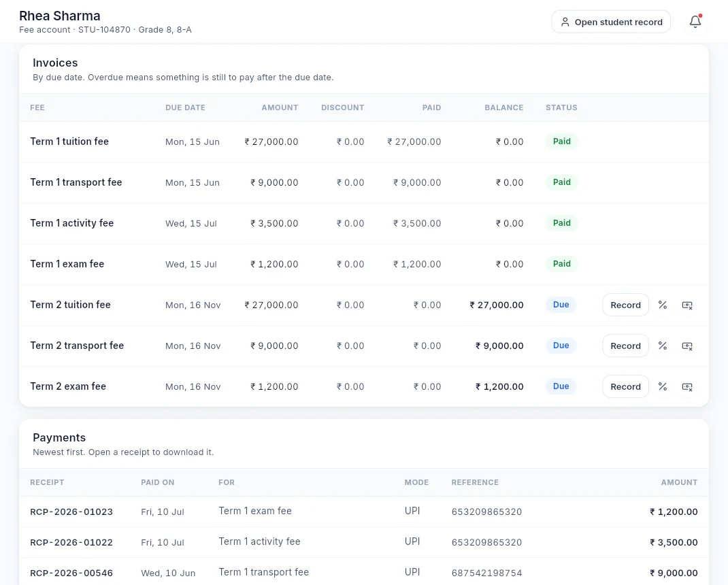Open receipt RCP-2026-00546

point(71,573)
